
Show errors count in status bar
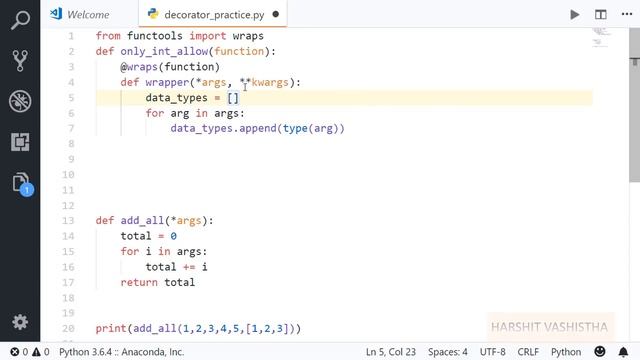(x=19, y=352)
